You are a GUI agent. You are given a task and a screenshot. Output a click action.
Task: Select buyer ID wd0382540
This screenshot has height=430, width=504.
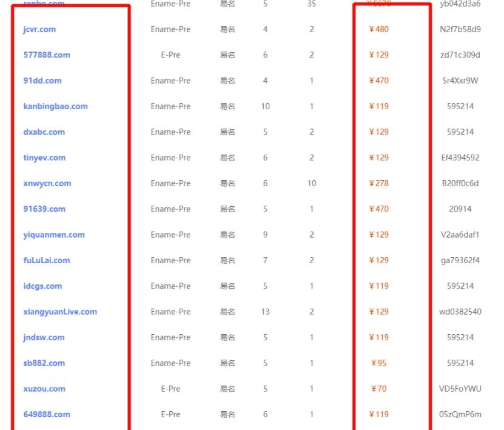[x=460, y=312]
